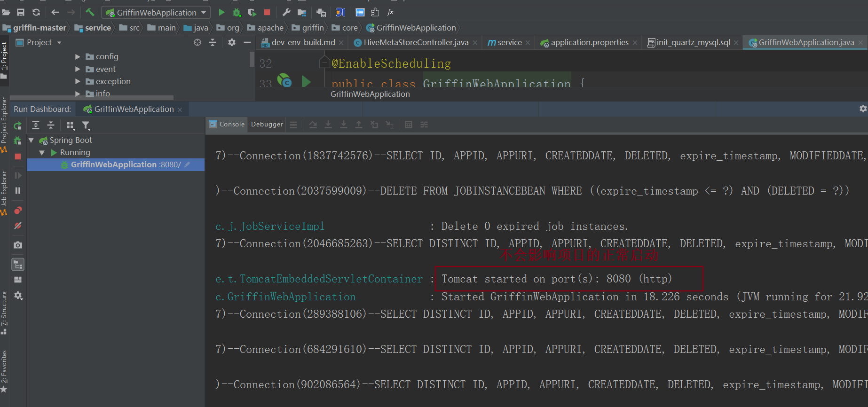The height and width of the screenshot is (407, 868).
Task: Open the Run Dashboard filter menu
Action: pos(86,125)
